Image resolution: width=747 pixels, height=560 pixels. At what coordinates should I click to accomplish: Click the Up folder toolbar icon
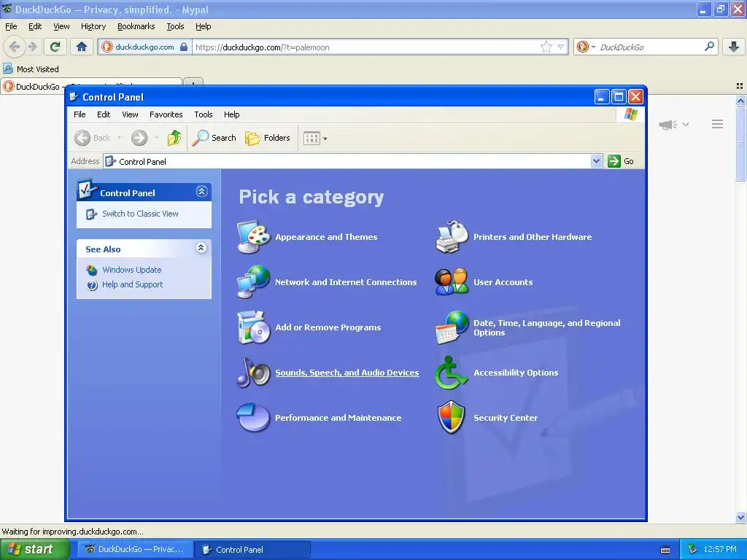click(x=174, y=138)
